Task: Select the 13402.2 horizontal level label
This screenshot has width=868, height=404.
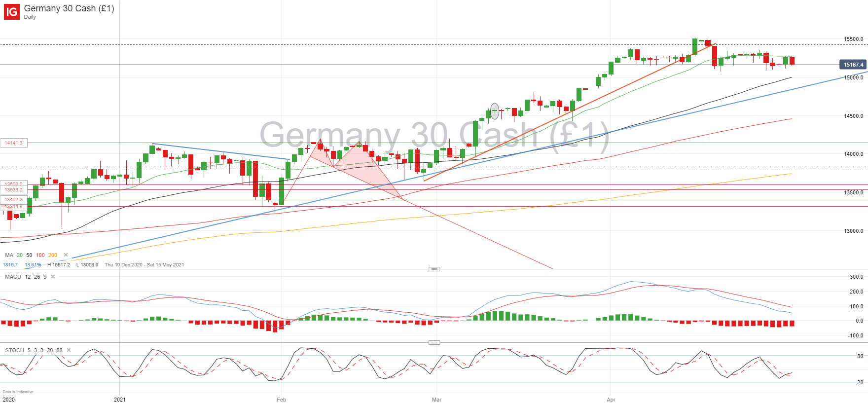Action: 14,200
